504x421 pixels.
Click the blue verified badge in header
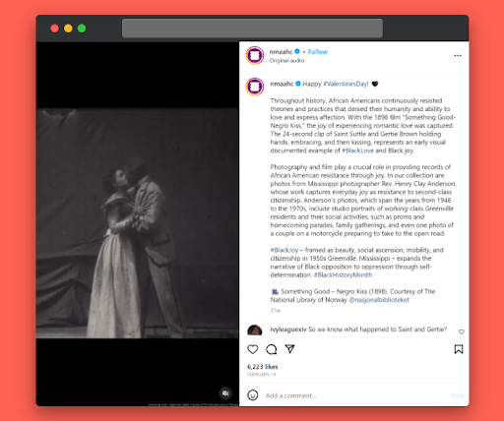[x=297, y=51]
